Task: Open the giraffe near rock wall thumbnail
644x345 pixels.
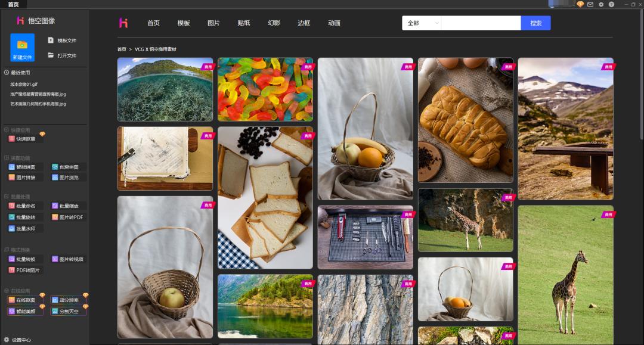Action: (465, 220)
